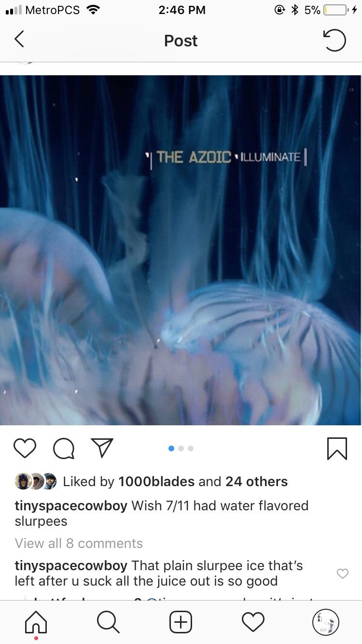The height and width of the screenshot is (644, 362).
Task: Like the comment about plain slurpee ice
Action: click(x=342, y=574)
